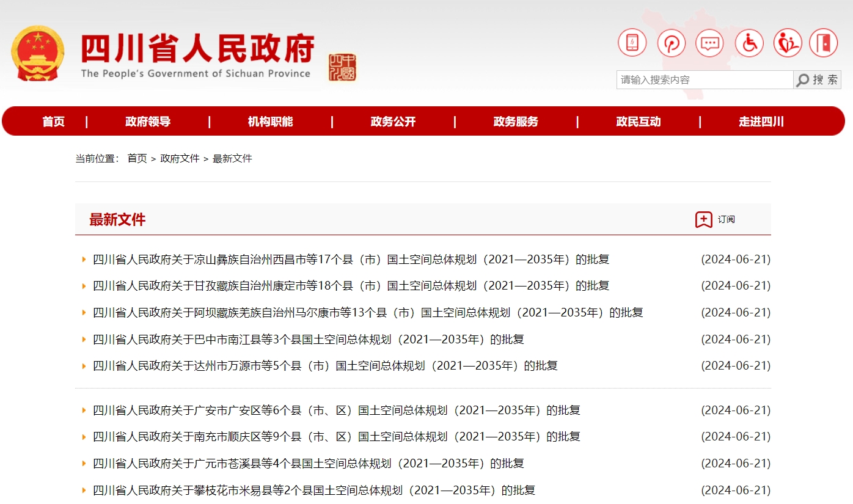The image size is (853, 504).
Task: Select 走进四川 in the navigation bar
Action: coord(761,122)
